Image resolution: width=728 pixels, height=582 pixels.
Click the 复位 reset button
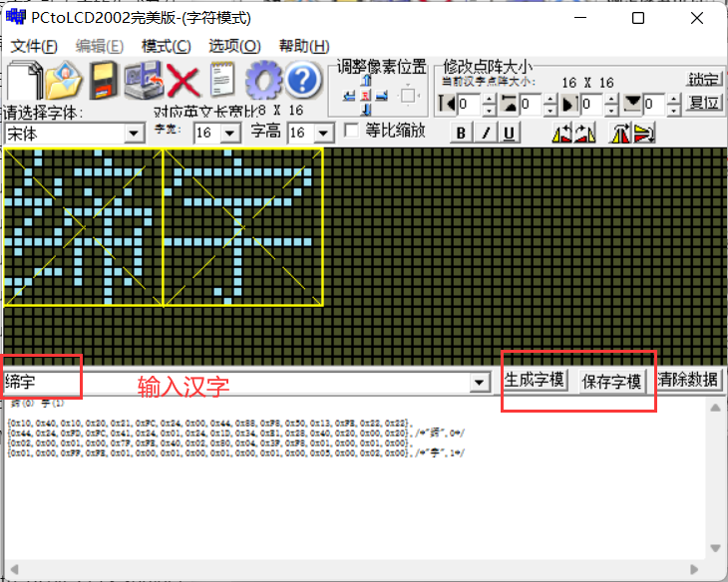coord(704,103)
